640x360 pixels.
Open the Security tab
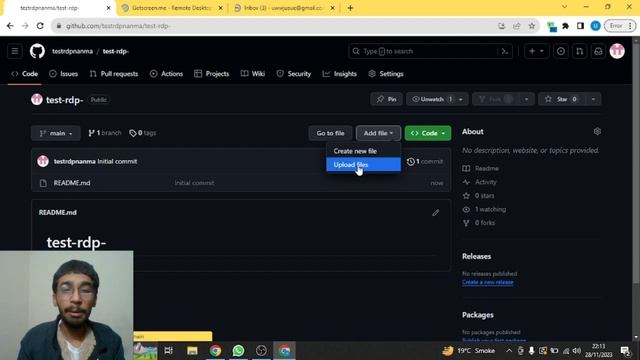(x=294, y=74)
